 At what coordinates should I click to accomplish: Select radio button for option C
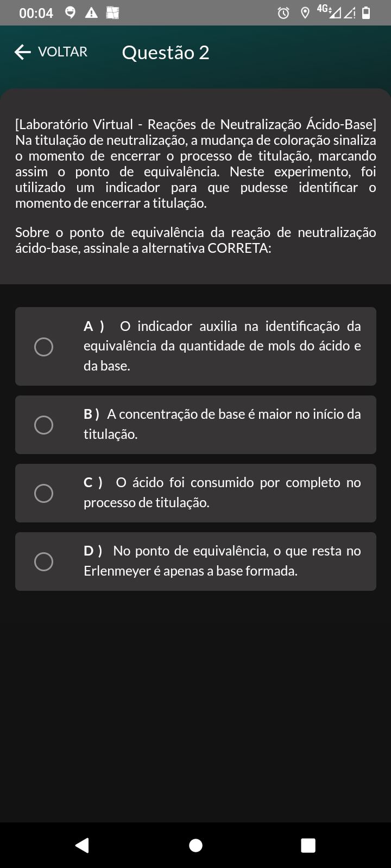[43, 493]
